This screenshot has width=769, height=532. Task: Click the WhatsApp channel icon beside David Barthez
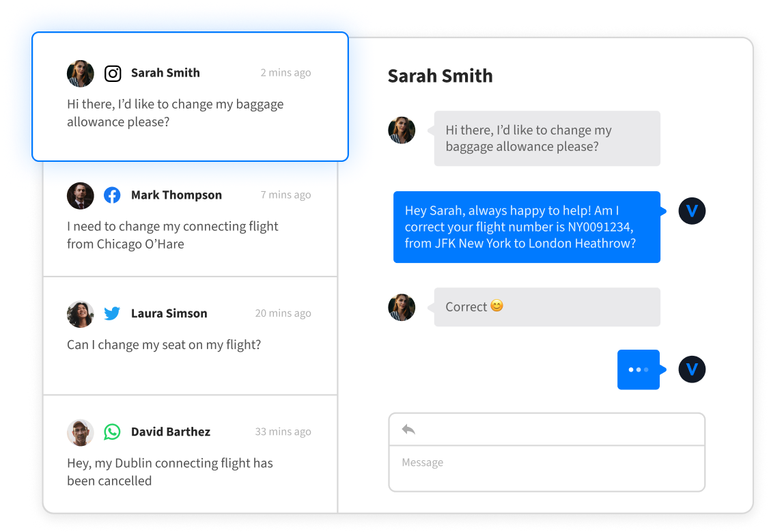click(x=112, y=432)
